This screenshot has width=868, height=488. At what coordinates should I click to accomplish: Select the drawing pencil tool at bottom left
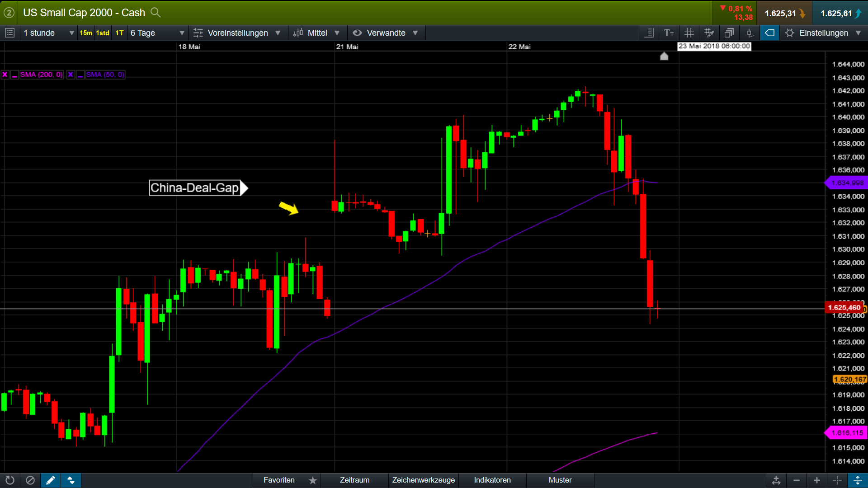pos(51,480)
